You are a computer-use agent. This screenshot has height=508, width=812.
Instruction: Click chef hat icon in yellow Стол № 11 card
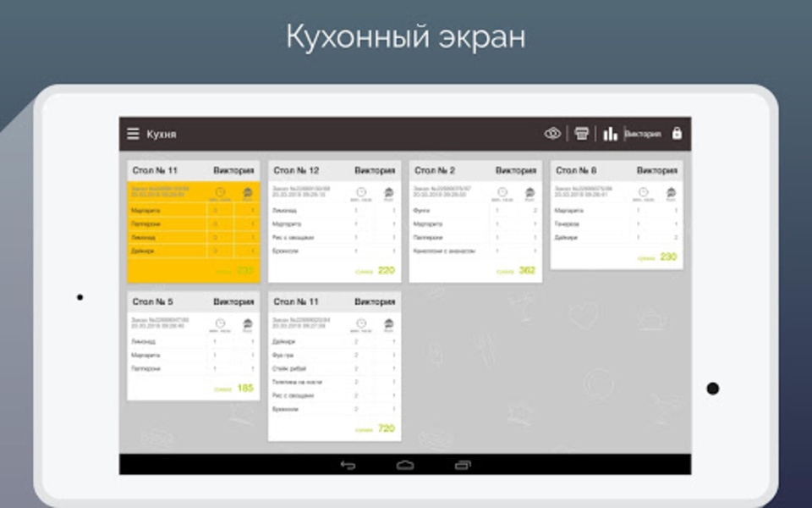(248, 193)
